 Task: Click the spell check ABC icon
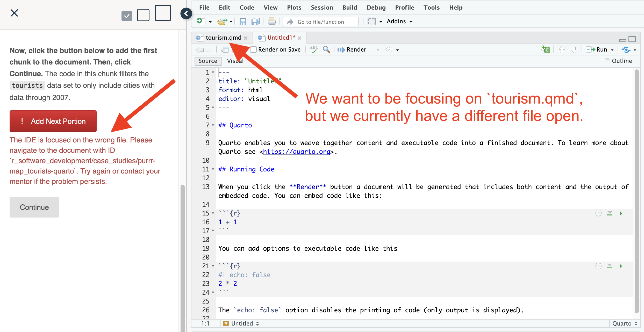click(314, 49)
